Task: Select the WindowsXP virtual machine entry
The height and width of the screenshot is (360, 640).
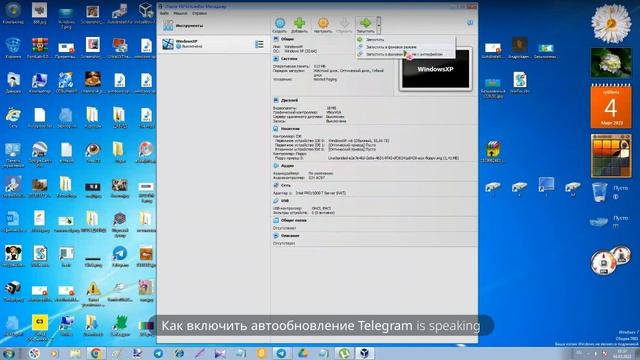Action: pos(213,44)
